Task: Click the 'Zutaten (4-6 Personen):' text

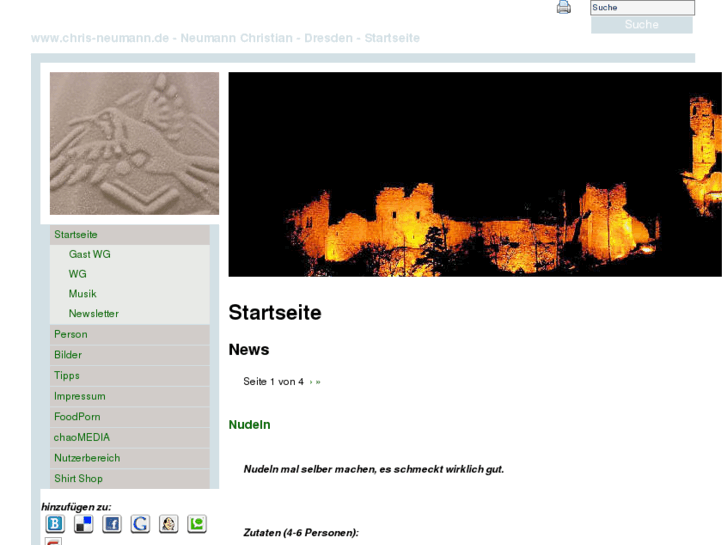Action: (301, 533)
